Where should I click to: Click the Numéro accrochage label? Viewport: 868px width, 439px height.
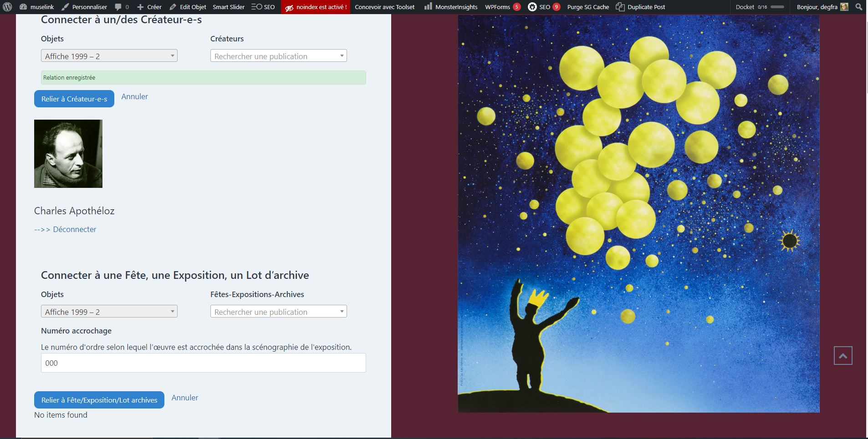[x=76, y=331]
